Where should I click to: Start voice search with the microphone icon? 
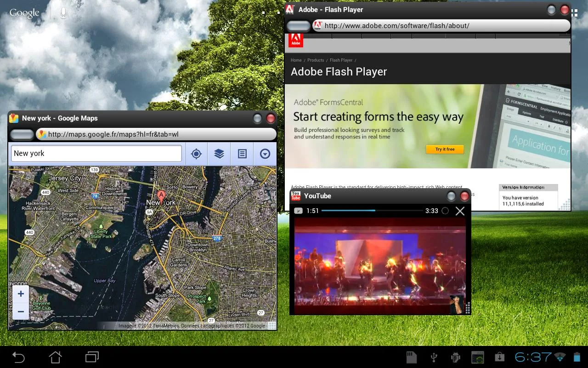click(x=63, y=13)
